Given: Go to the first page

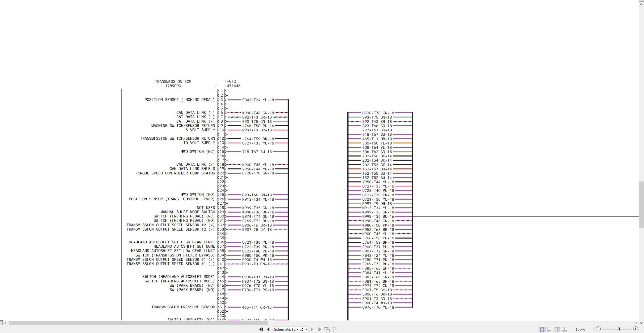Looking at the screenshot, I should click(261, 329).
